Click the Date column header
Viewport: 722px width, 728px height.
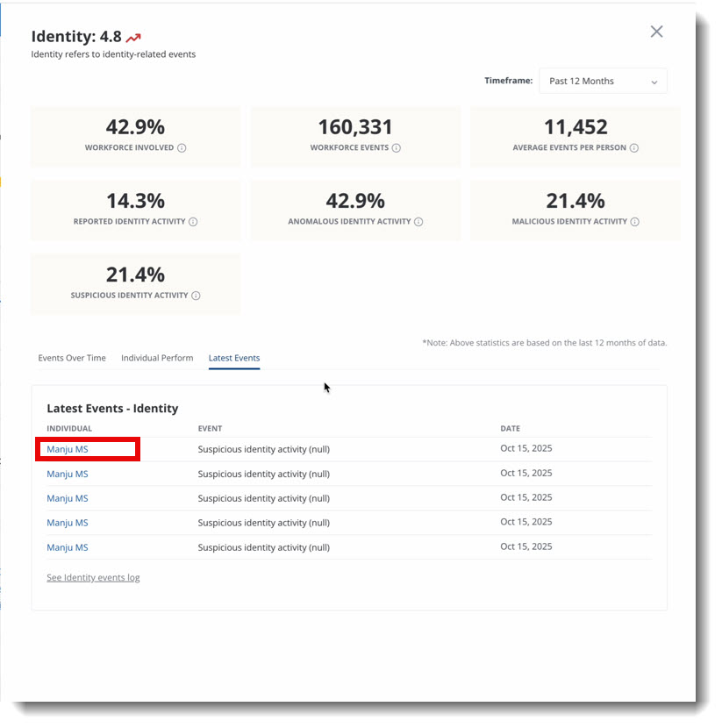(510, 429)
